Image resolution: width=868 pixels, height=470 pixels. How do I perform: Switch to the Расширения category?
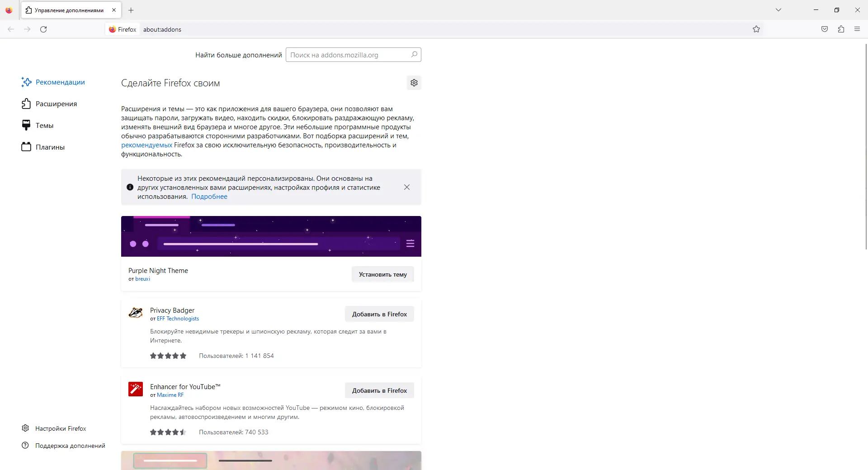pos(49,104)
